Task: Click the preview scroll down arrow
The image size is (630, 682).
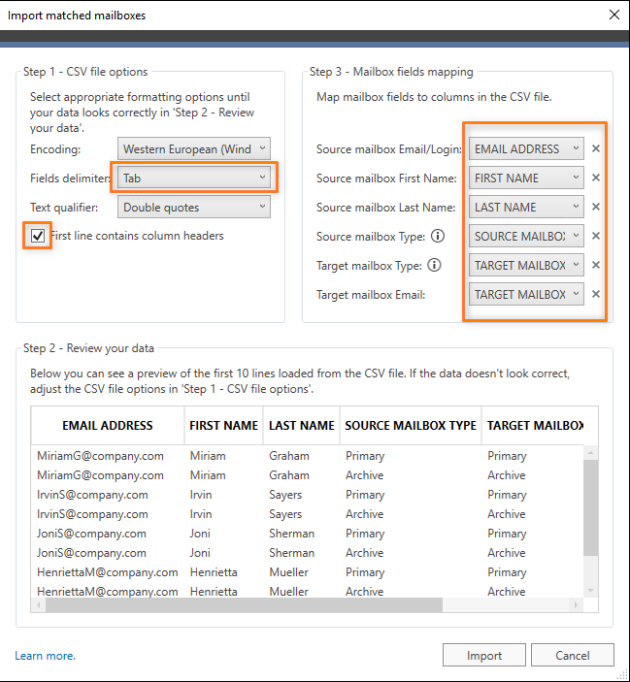Action: click(x=590, y=590)
